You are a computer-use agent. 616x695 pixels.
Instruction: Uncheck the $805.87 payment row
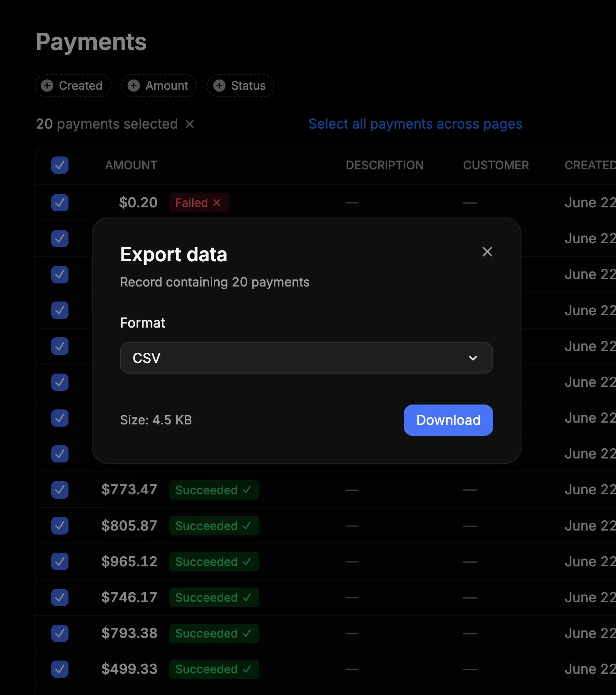pos(60,526)
